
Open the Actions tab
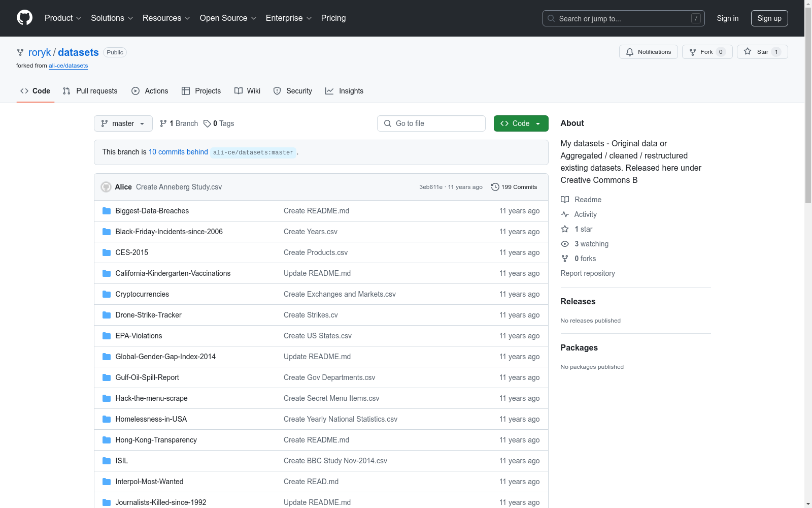click(150, 91)
